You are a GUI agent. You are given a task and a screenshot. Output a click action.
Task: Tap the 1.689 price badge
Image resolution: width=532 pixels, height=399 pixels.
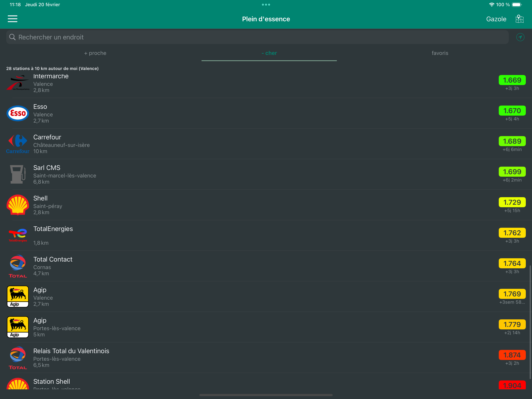click(512, 141)
